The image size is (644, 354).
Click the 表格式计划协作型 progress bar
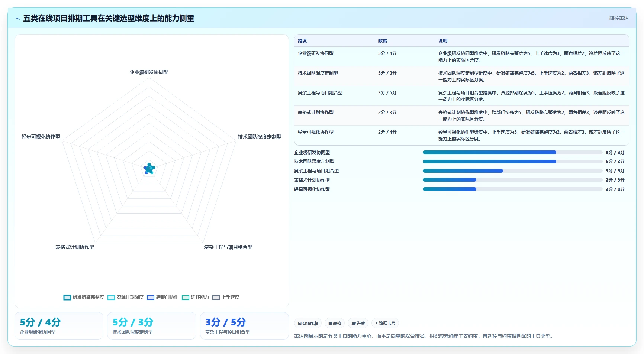click(512, 180)
